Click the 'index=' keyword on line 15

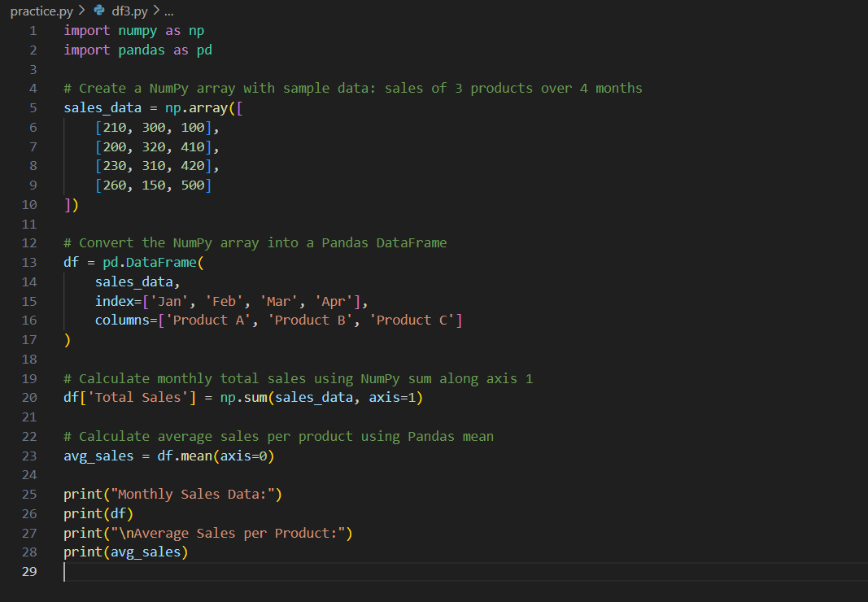[x=119, y=301]
